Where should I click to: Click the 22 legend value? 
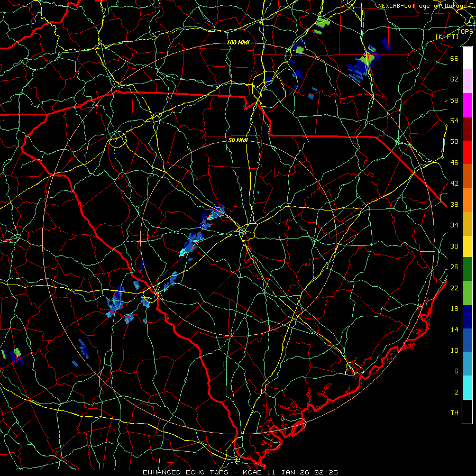coord(454,288)
